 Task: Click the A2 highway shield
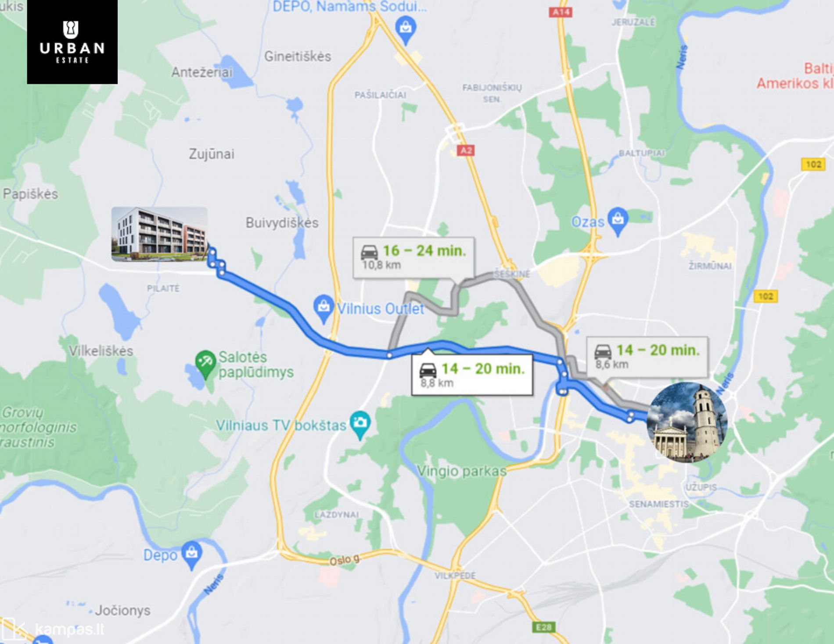(466, 150)
